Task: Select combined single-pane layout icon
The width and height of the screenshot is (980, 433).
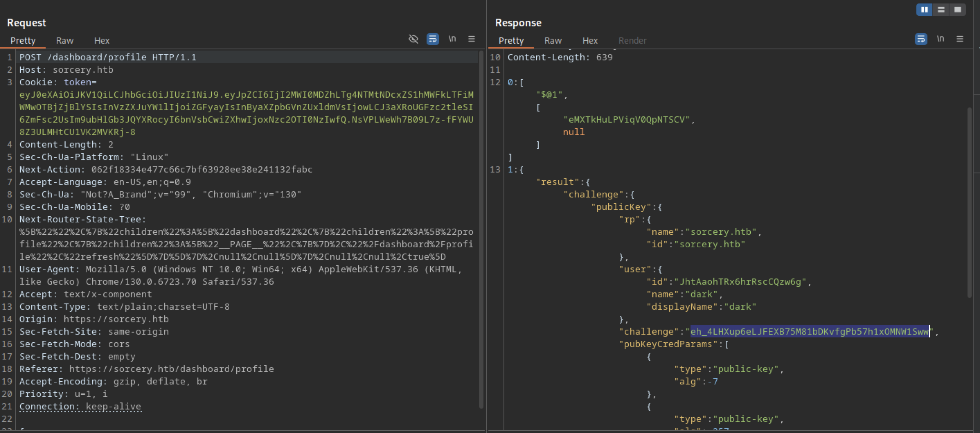Action: point(957,10)
